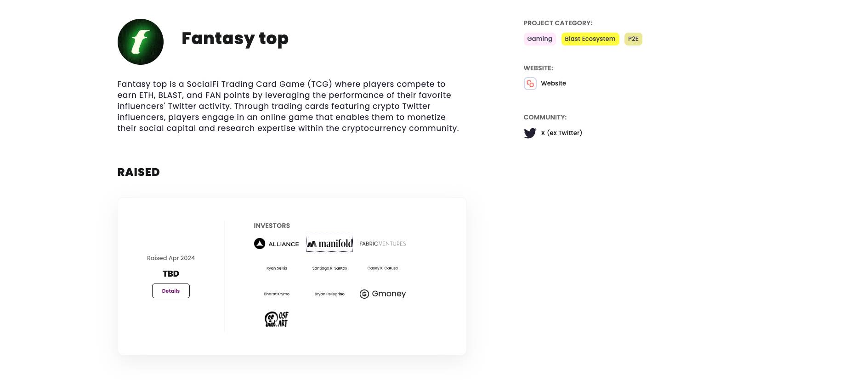Image resolution: width=868 pixels, height=380 pixels.
Task: Select the Gaming category tag
Action: (x=539, y=39)
